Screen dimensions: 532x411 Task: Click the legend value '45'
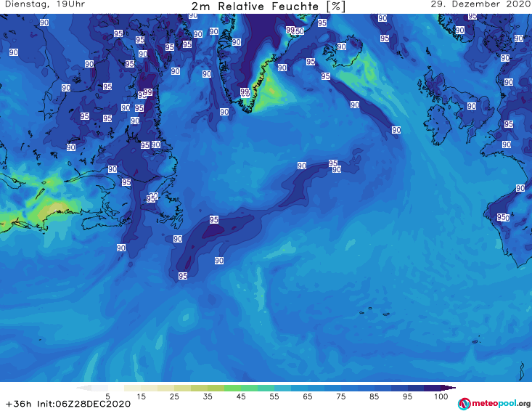tap(241, 396)
